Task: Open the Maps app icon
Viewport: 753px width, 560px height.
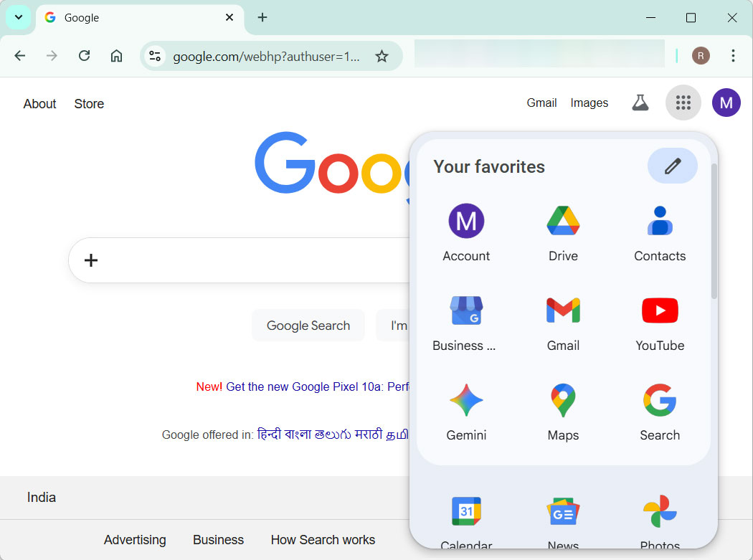Action: pos(563,400)
